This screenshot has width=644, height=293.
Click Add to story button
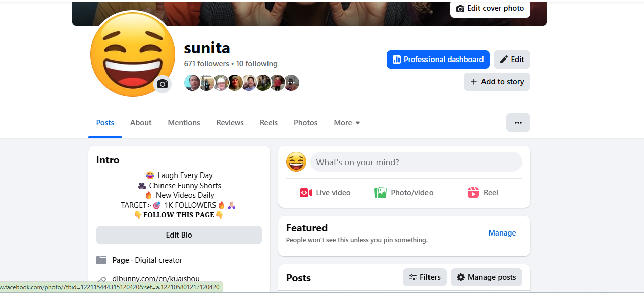tap(497, 82)
